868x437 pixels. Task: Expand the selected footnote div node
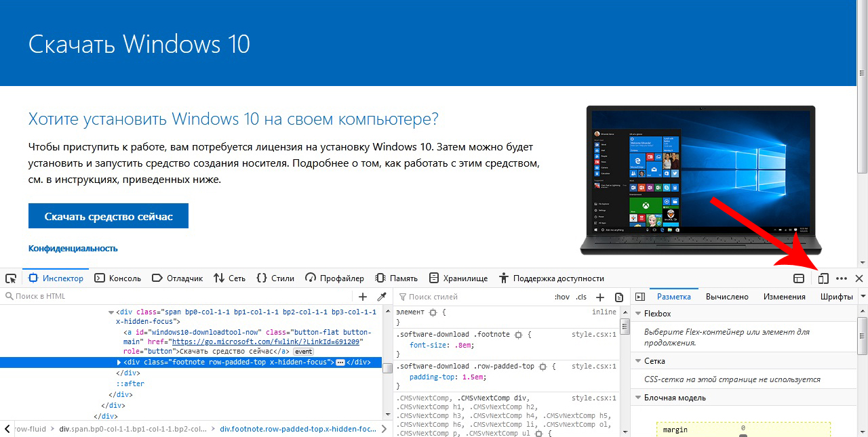pyautogui.click(x=120, y=362)
